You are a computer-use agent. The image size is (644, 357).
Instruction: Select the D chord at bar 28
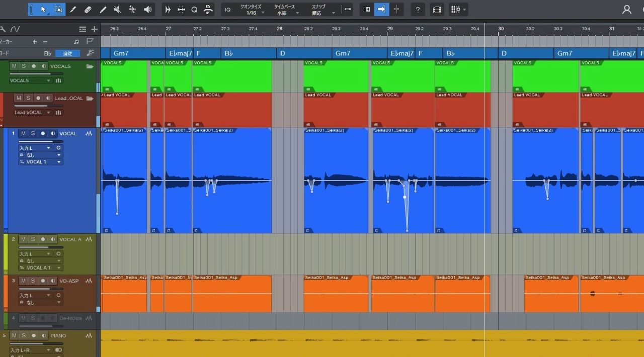(304, 53)
